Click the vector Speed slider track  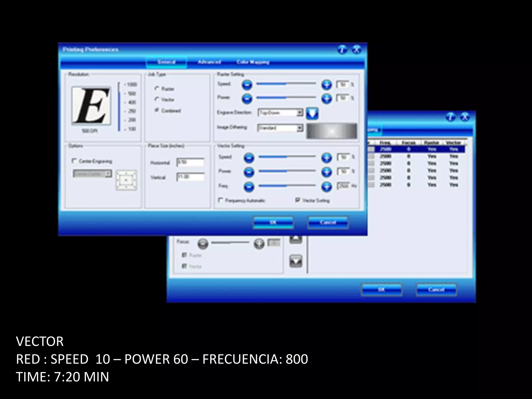287,157
